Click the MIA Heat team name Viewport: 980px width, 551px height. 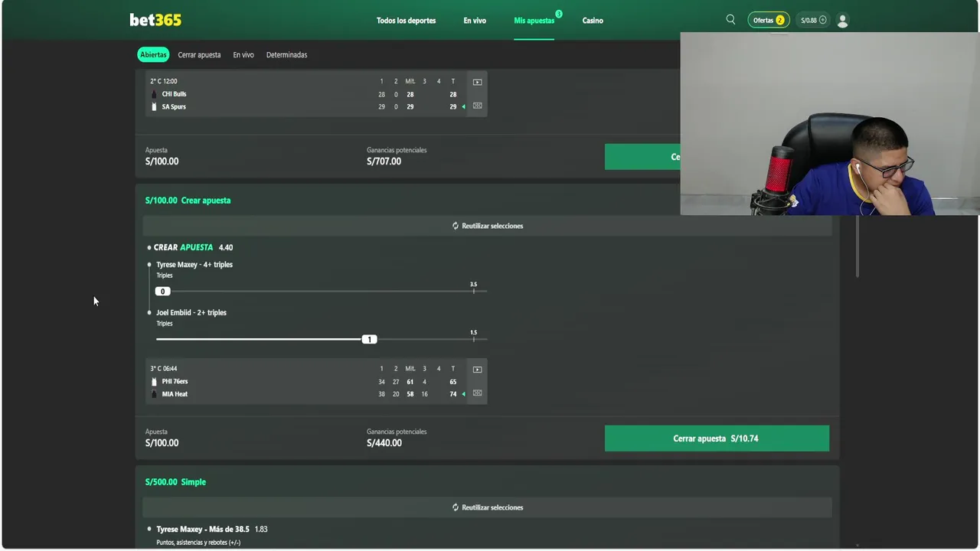point(175,394)
